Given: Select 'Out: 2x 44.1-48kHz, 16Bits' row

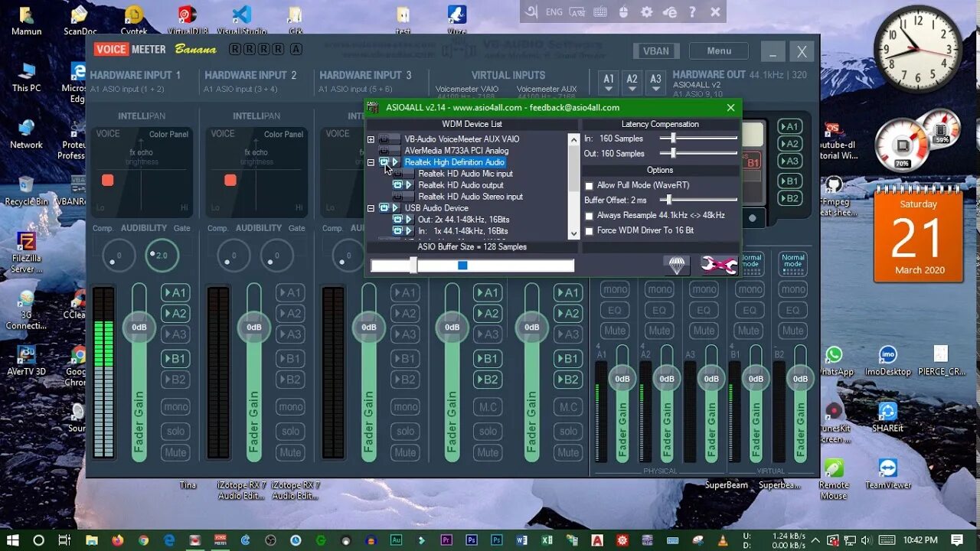Looking at the screenshot, I should [463, 220].
